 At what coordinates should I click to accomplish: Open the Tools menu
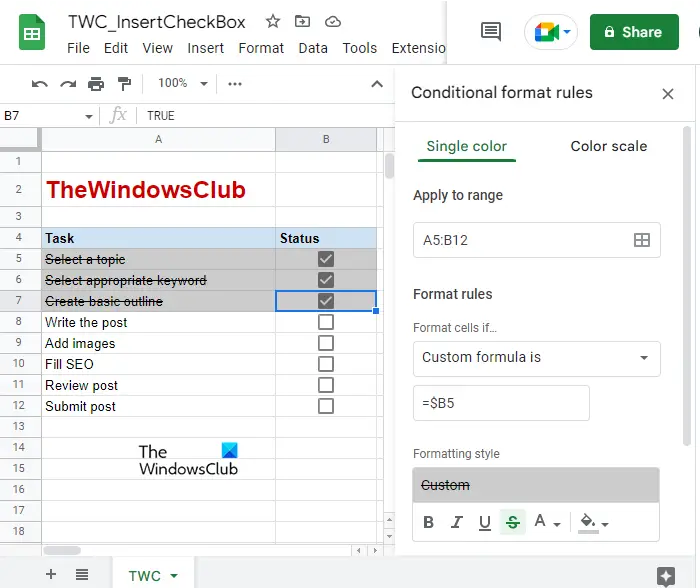(x=359, y=48)
